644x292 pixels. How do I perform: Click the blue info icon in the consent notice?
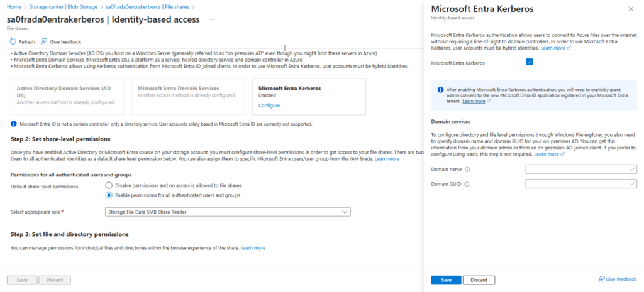[x=440, y=90]
